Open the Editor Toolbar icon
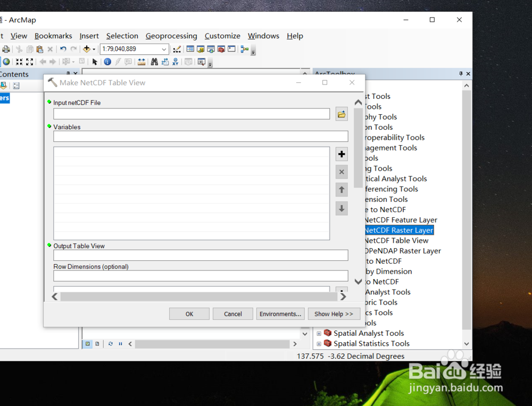This screenshot has height=406, width=532. [177, 49]
